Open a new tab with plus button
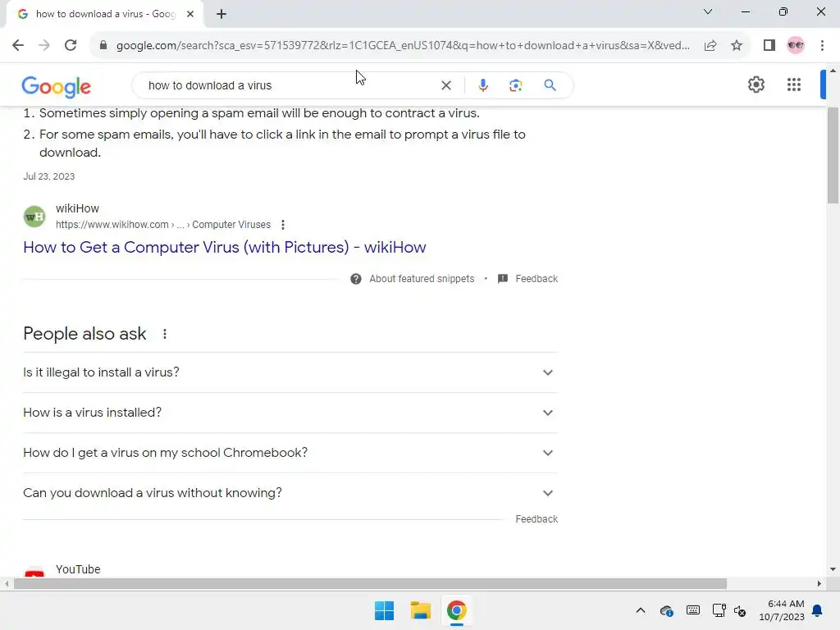Image resolution: width=840 pixels, height=630 pixels. pyautogui.click(x=221, y=14)
